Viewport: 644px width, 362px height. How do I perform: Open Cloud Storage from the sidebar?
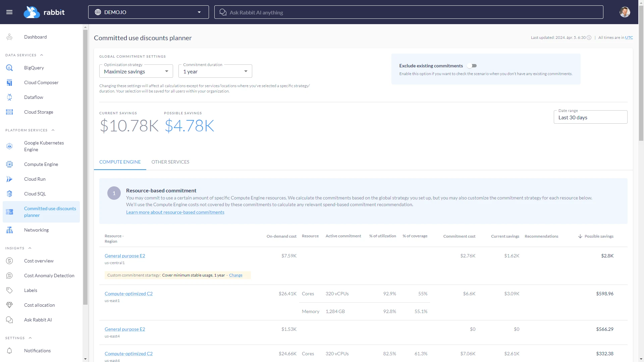click(39, 112)
